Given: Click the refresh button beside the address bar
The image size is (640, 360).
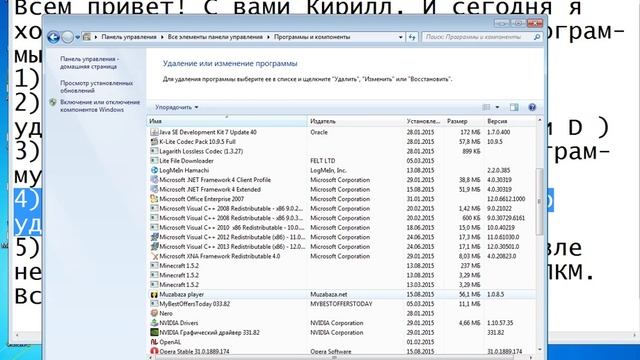Looking at the screenshot, I should tap(412, 37).
